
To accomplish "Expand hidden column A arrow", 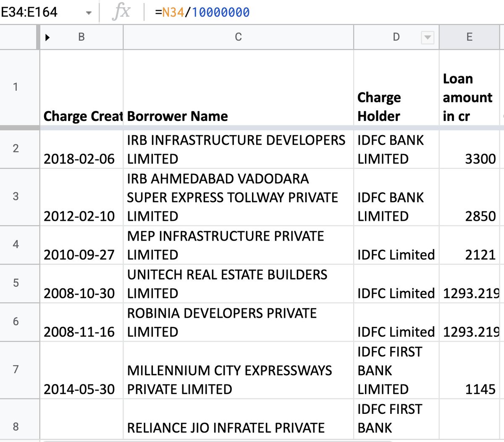I will pos(47,37).
